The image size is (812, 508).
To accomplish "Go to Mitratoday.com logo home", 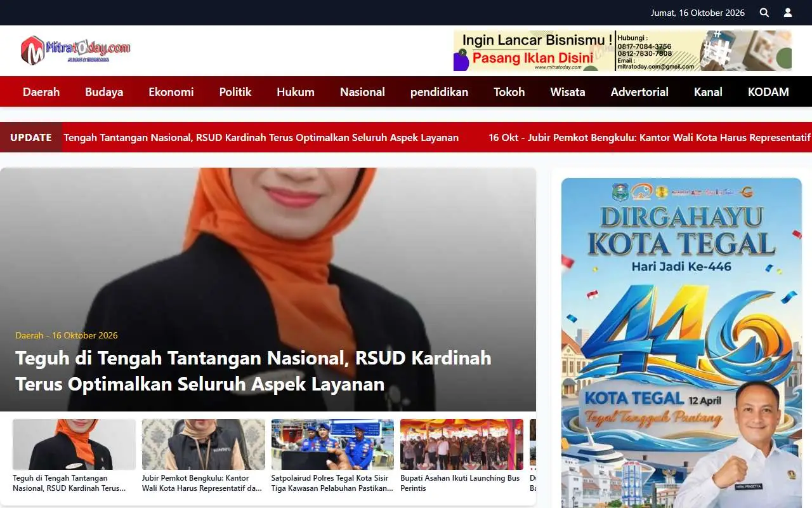I will 75,50.
